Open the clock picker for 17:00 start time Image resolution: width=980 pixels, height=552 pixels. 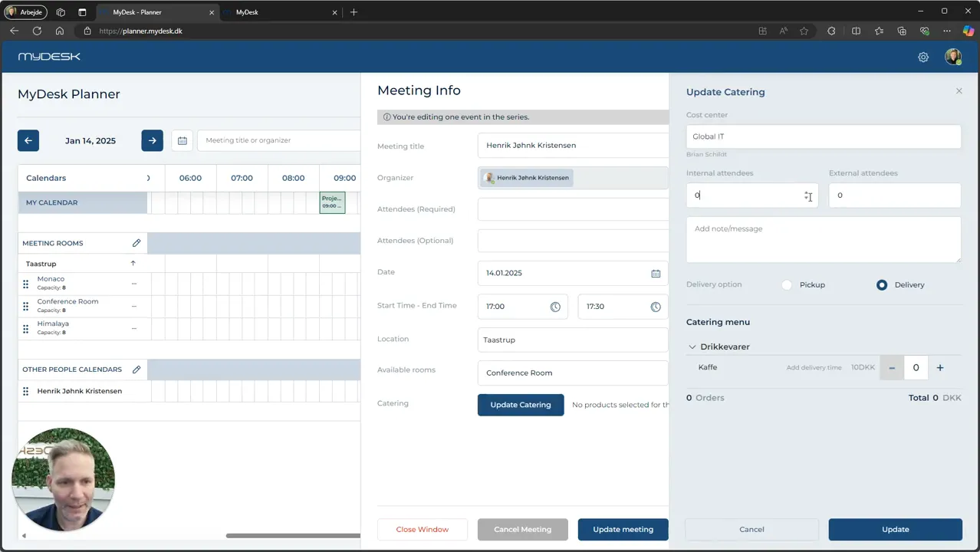(555, 307)
